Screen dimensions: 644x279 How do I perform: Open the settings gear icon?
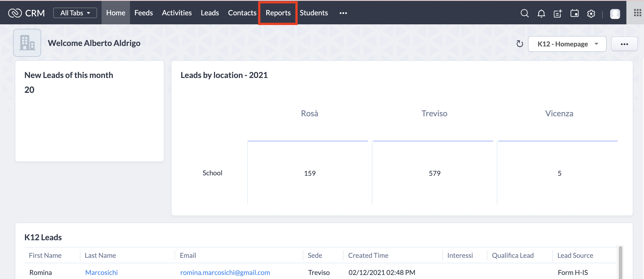[591, 13]
